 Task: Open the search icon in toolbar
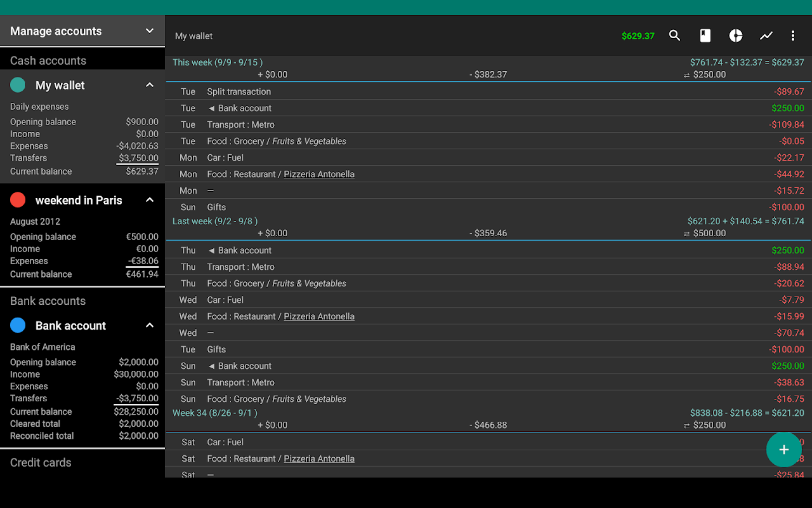(674, 36)
